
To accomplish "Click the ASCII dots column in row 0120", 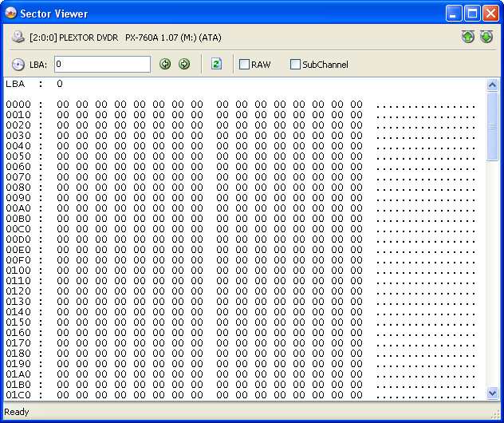I will click(x=426, y=292).
